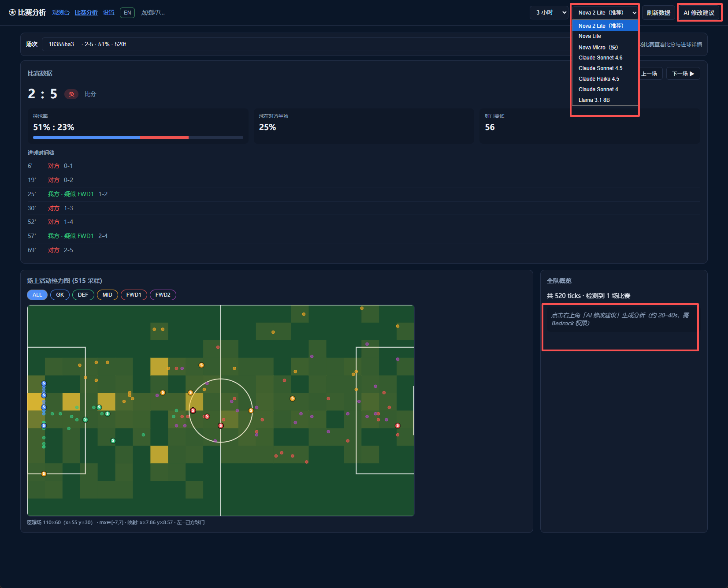Collapse the Nova 2 Lite model dropdown
The height and width of the screenshot is (588, 728).
[605, 12]
